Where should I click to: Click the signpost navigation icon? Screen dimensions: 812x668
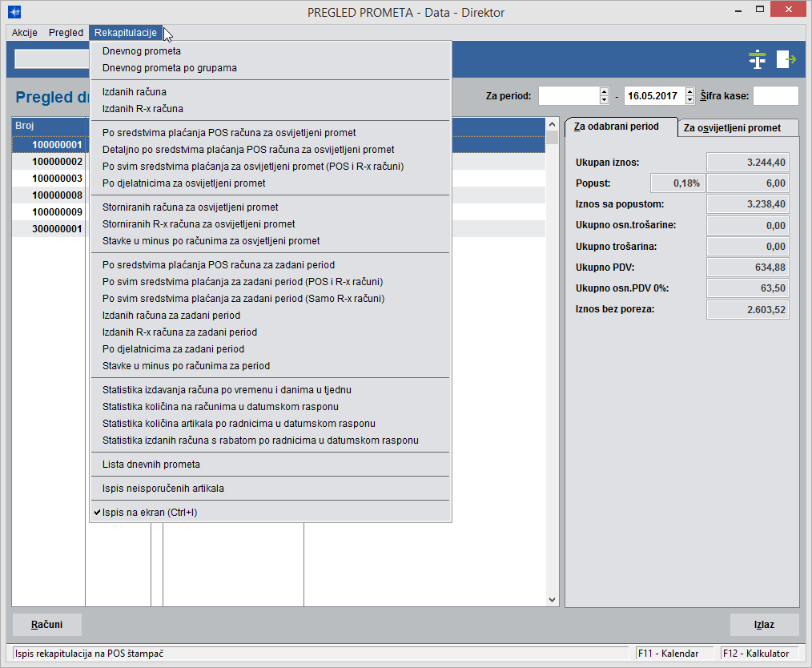pos(757,59)
